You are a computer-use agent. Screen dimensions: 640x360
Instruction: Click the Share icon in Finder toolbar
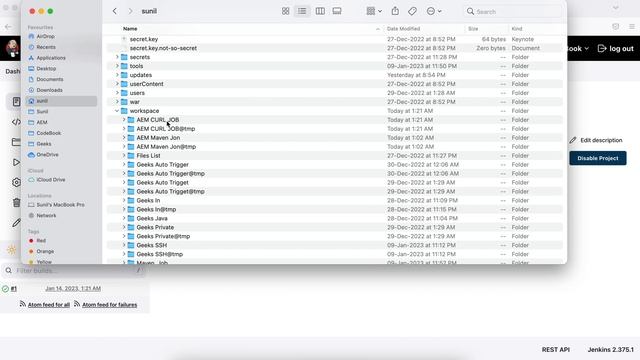pos(395,11)
